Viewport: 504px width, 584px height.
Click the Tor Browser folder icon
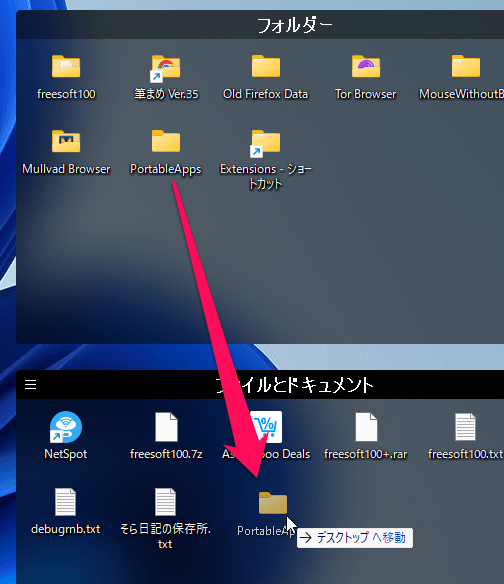[x=366, y=67]
